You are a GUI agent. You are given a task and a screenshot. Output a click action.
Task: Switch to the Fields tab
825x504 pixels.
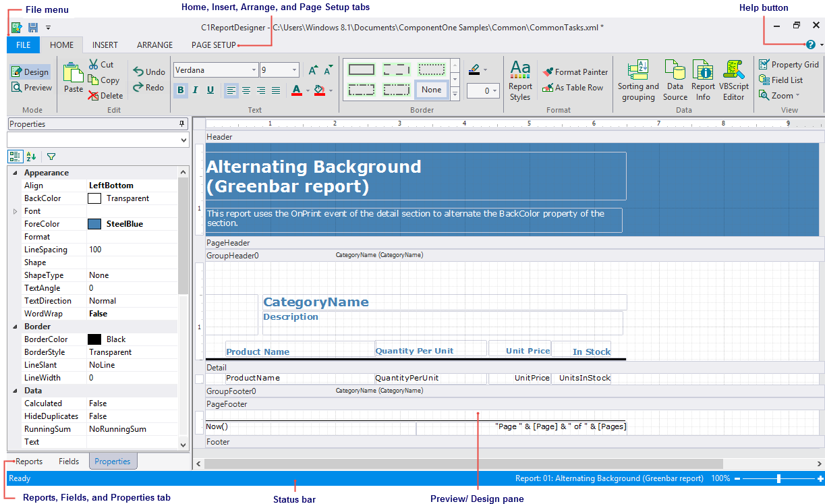coord(69,461)
